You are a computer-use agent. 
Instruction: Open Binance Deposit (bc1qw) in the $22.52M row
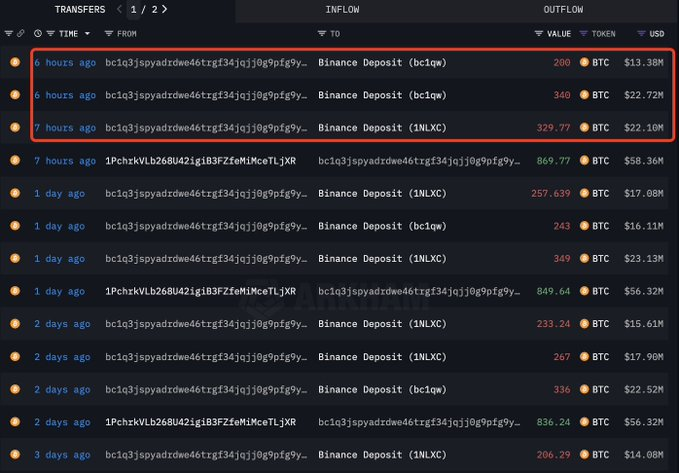(382, 389)
